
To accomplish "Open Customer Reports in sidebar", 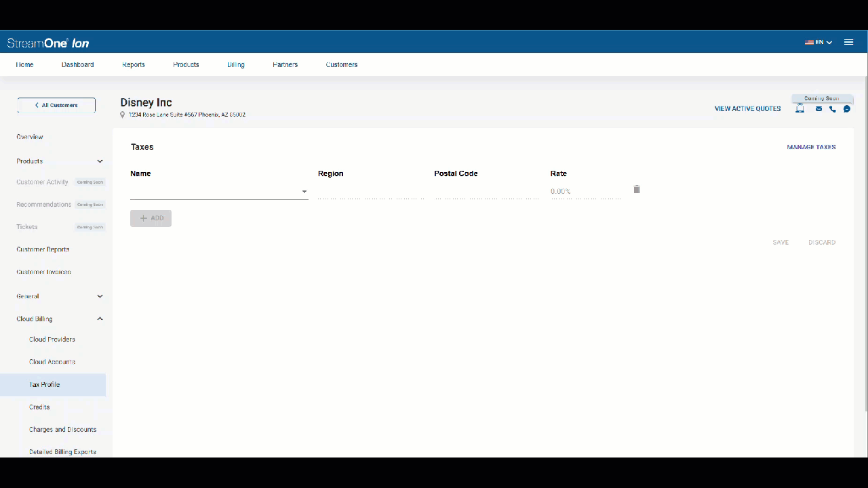I will 43,249.
